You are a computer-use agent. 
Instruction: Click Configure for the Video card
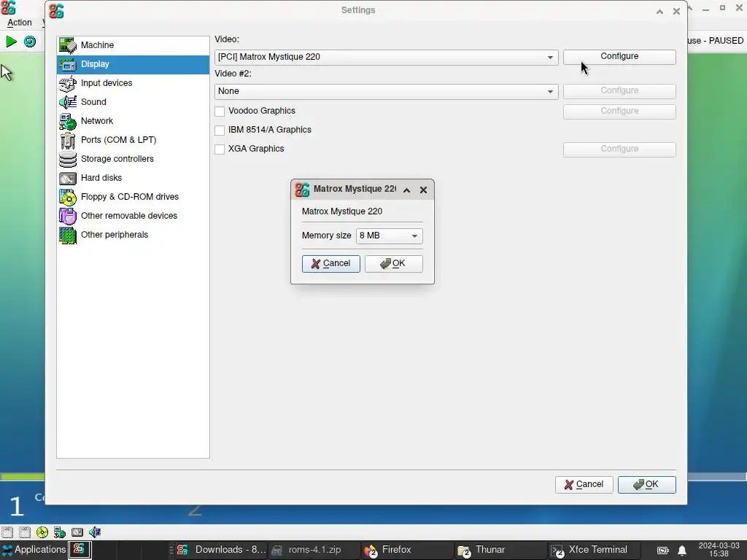coord(619,57)
